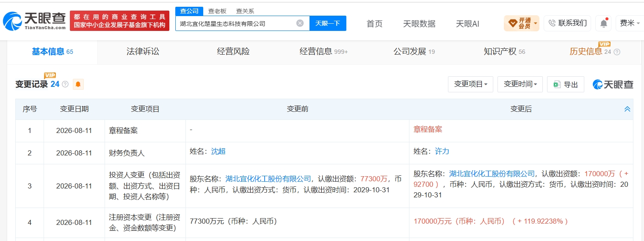The height and width of the screenshot is (241, 644).
Task: Open the 变更项目 filter dropdown
Action: [470, 84]
